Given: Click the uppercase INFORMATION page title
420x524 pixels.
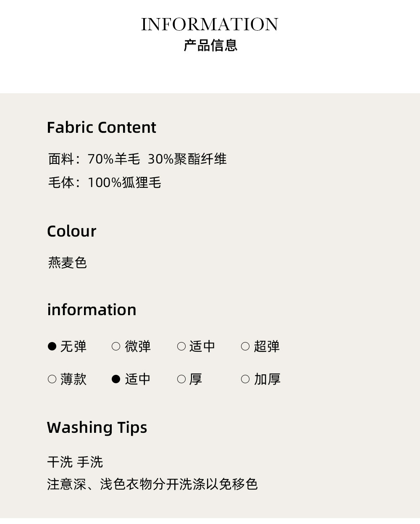Looking at the screenshot, I should pos(210,24).
